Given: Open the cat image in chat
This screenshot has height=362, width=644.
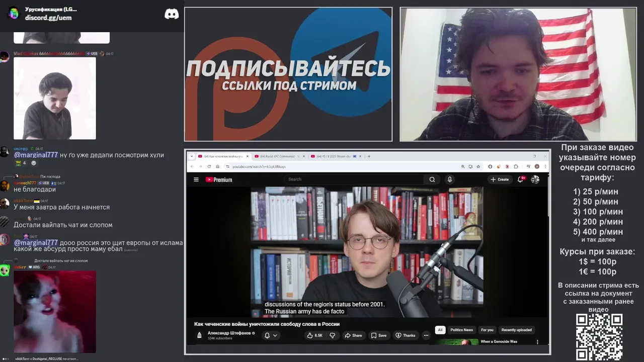Looking at the screenshot, I should pyautogui.click(x=55, y=312).
